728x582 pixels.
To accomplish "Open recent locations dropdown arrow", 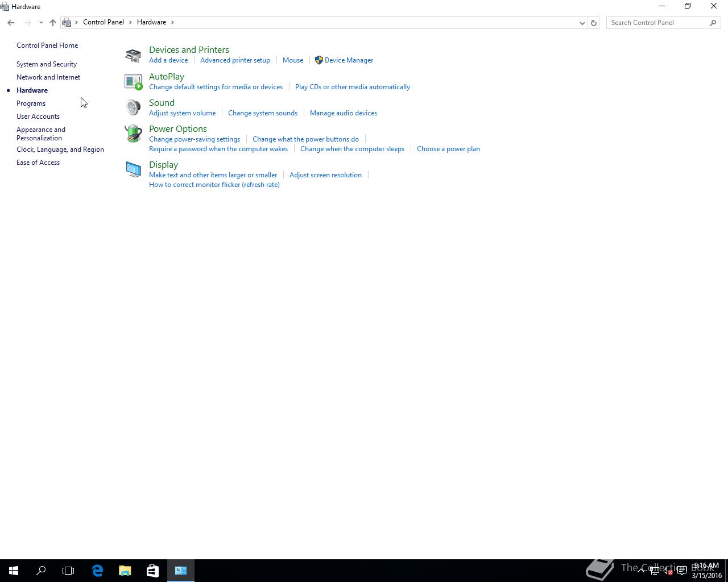I will coord(41,23).
